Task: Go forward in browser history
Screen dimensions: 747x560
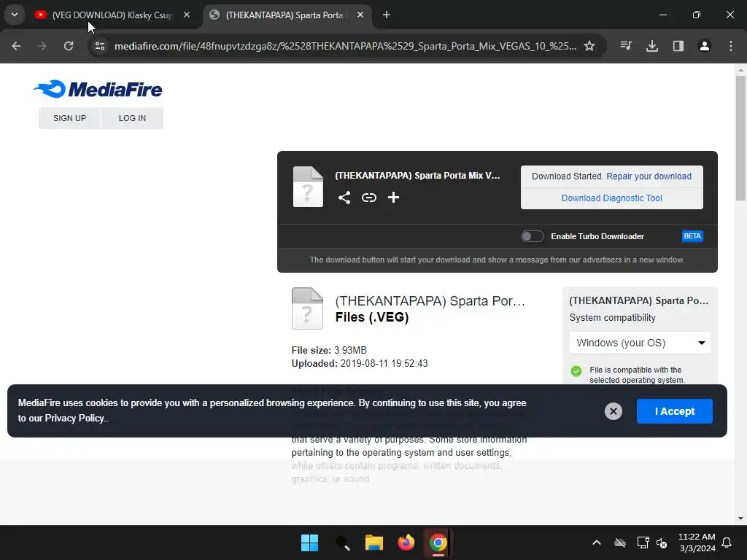Action: (x=42, y=46)
